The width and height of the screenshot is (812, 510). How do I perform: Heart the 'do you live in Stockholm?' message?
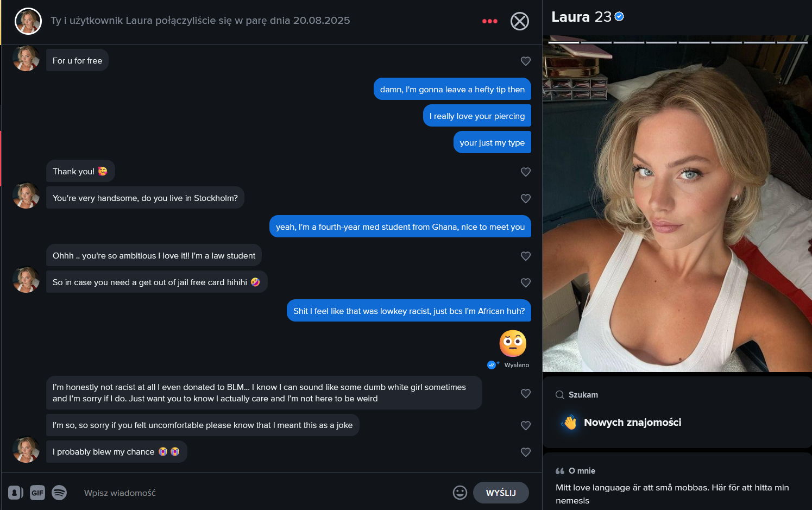(526, 198)
